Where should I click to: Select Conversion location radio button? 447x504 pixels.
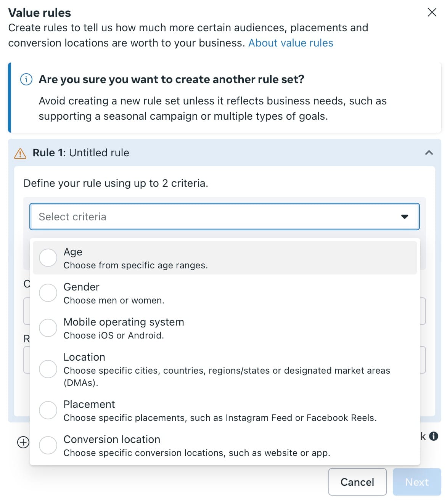coord(48,445)
